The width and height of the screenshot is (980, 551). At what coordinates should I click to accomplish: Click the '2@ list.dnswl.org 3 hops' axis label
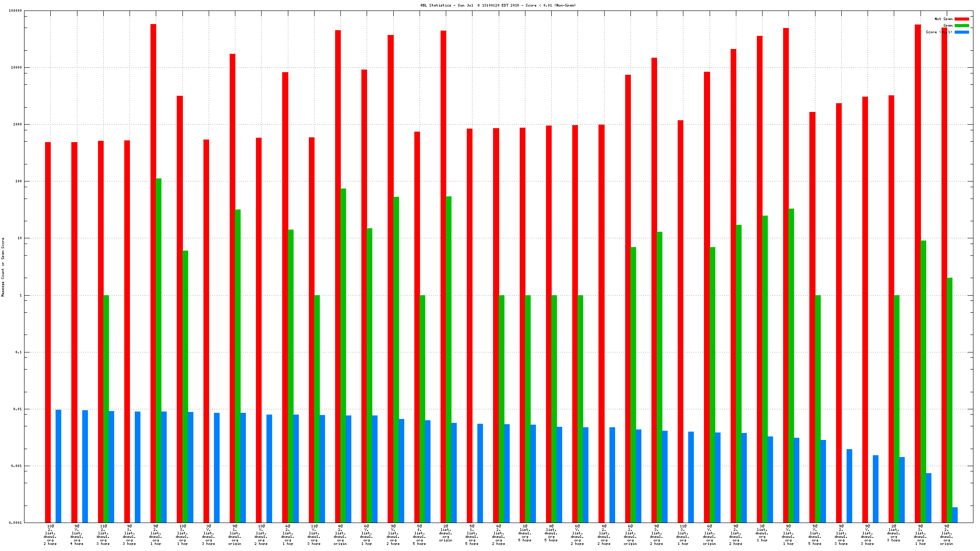894,533
